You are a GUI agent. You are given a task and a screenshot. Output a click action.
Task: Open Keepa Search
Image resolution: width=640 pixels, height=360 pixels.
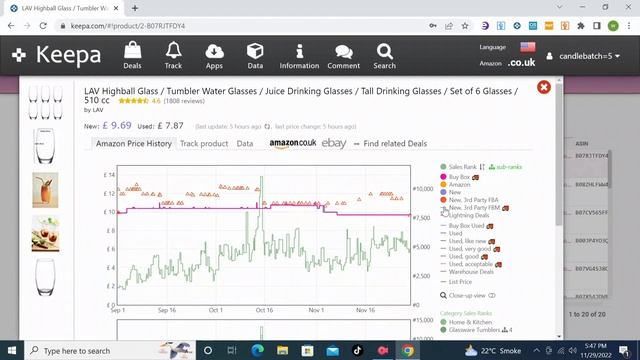[384, 55]
